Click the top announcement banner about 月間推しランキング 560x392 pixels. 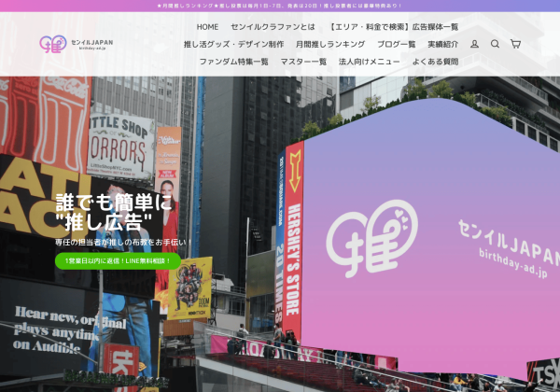pyautogui.click(x=280, y=6)
